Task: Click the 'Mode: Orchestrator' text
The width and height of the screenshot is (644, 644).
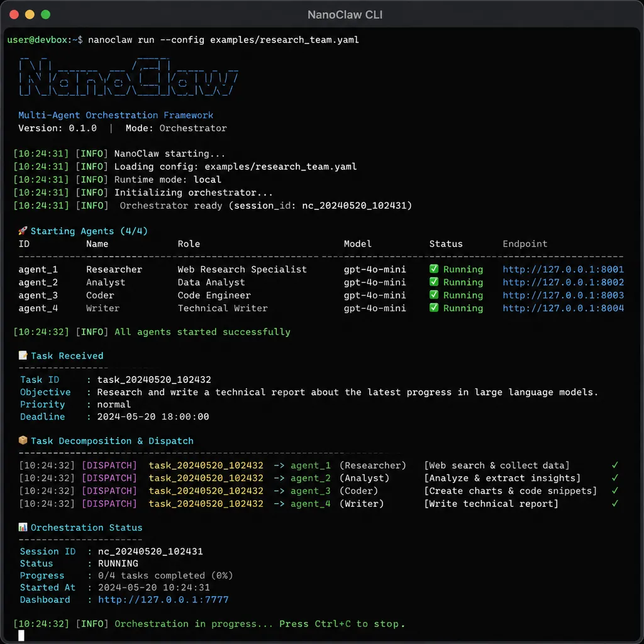Action: pyautogui.click(x=176, y=128)
